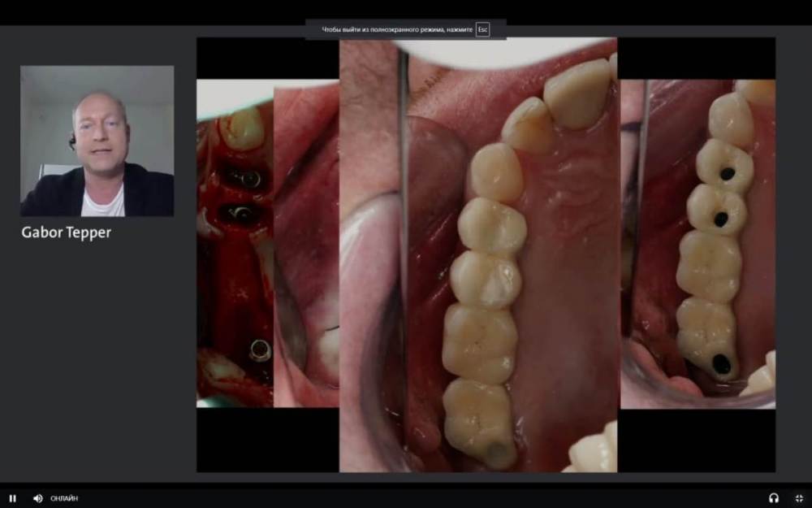The image size is (812, 508).
Task: Click the middle screw access hole in right photo
Action: [720, 219]
